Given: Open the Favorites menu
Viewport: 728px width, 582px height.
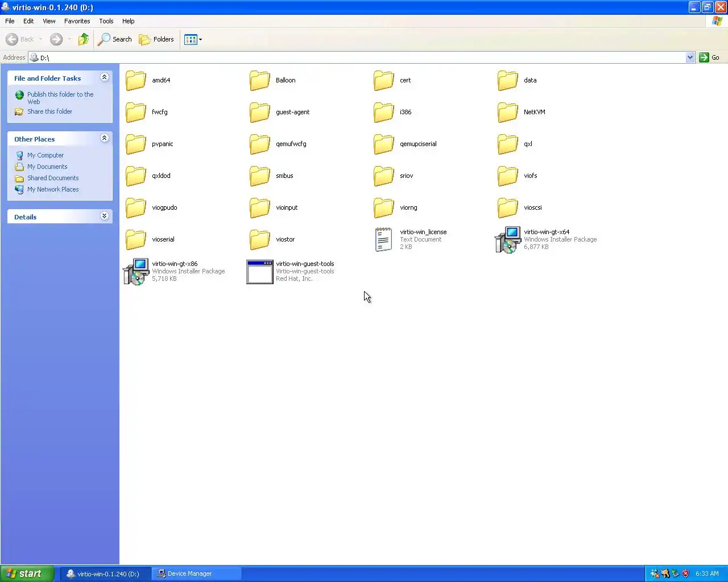Looking at the screenshot, I should click(x=77, y=21).
